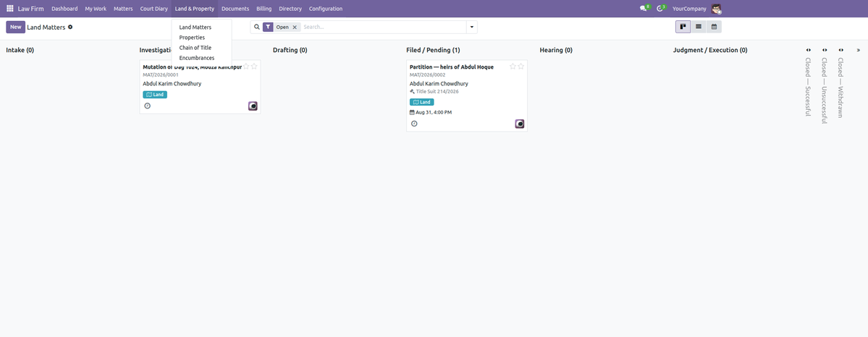Switch to Kanban view
The height and width of the screenshot is (337, 868).
683,27
